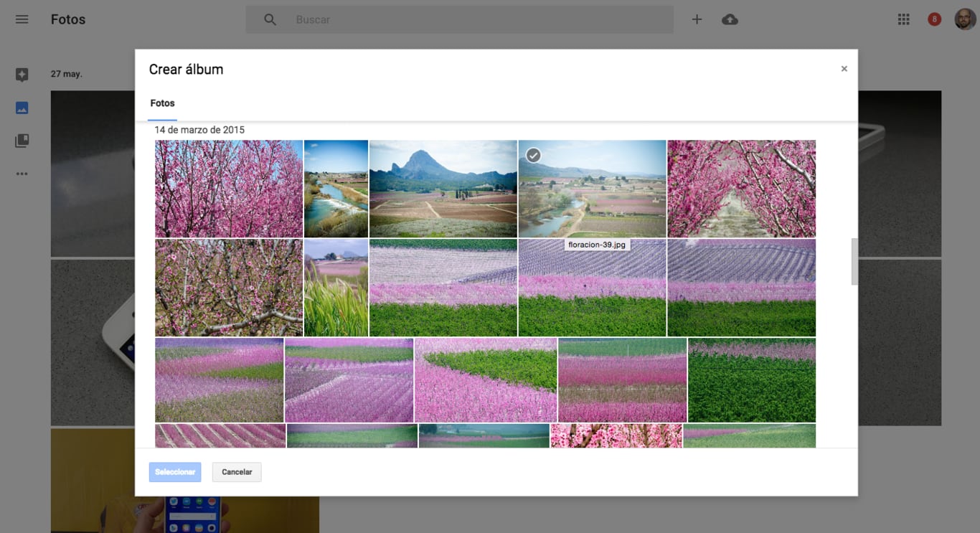Click the Buscar search field
This screenshot has width=980, height=533.
473,20
